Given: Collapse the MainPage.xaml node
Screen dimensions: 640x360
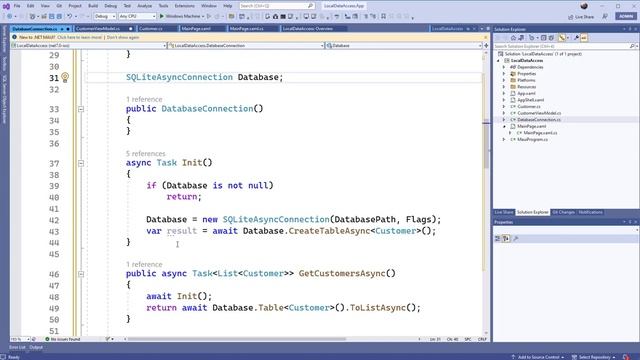Looking at the screenshot, I should 504,127.
